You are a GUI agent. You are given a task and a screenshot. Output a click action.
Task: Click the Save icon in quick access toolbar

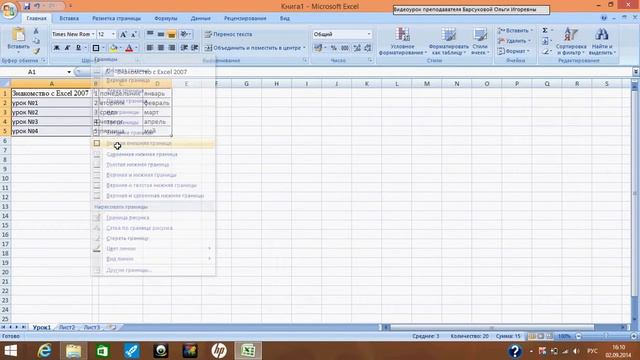pyautogui.click(x=27, y=6)
